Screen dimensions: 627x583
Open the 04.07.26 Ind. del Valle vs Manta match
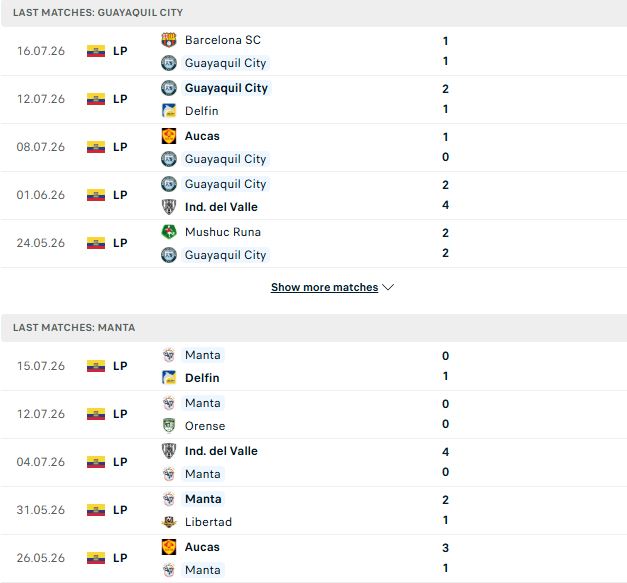[x=314, y=462]
